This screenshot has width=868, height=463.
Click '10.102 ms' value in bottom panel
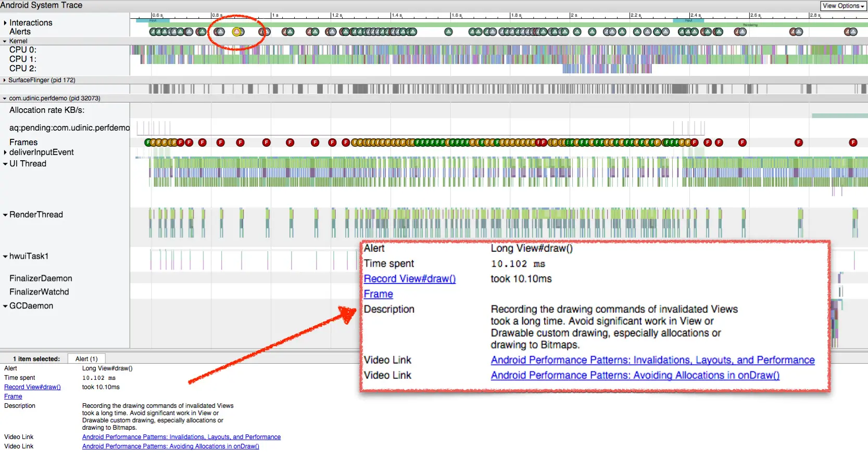(x=99, y=378)
